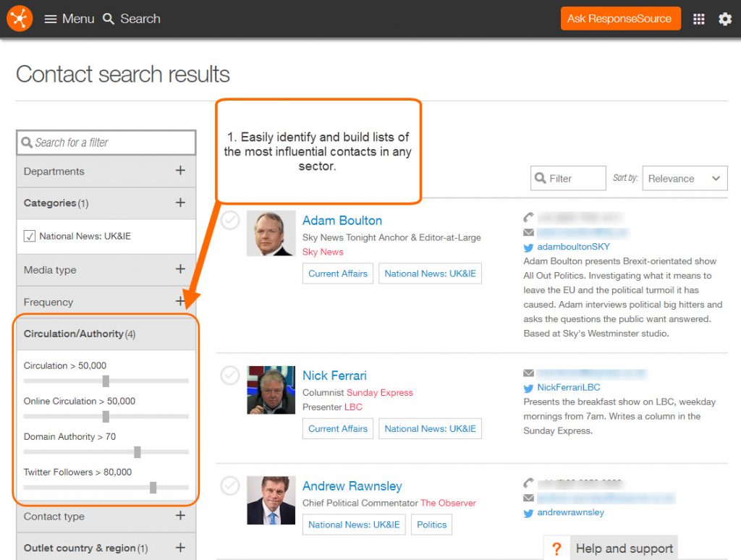
Task: Click the Domain Authority slider handle
Action: point(137,452)
